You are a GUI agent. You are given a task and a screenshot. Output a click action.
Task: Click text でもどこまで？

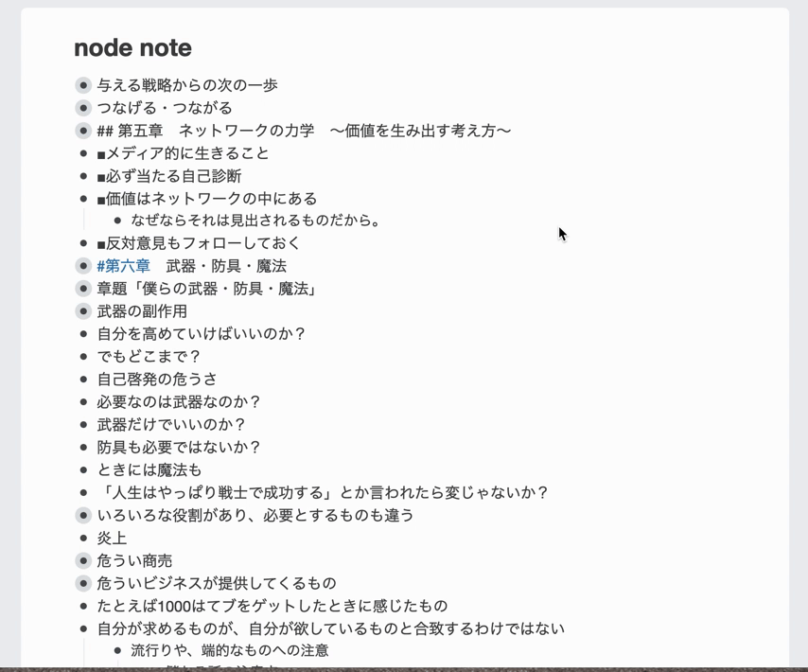click(149, 357)
